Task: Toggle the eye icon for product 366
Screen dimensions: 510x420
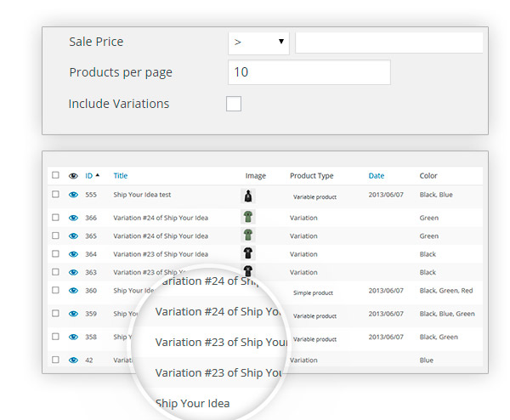Action: [73, 218]
